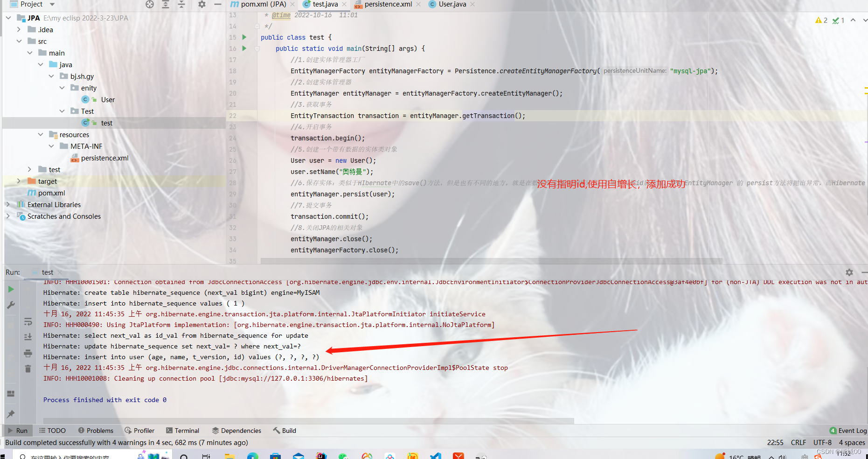Expand the .idea folder
868x459 pixels.
[x=19, y=29]
